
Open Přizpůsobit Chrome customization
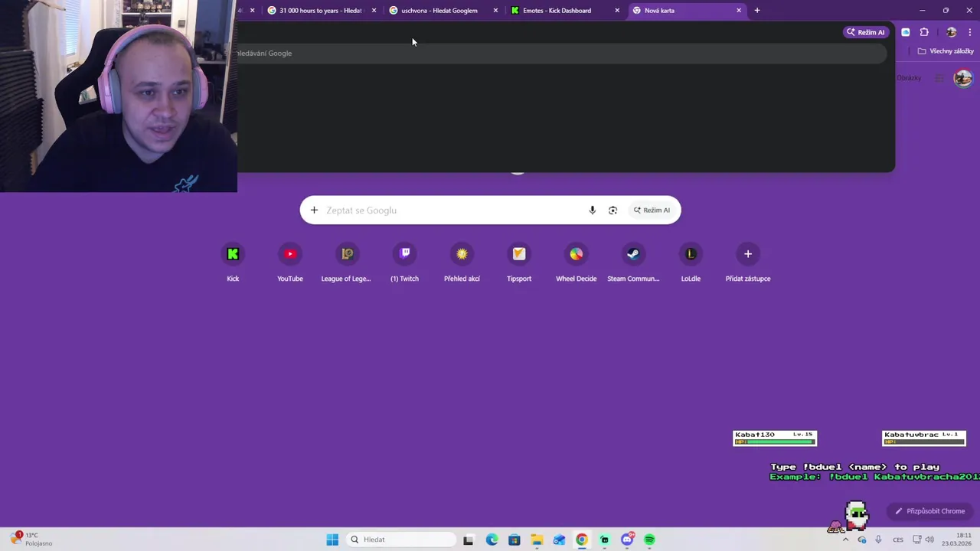(929, 511)
